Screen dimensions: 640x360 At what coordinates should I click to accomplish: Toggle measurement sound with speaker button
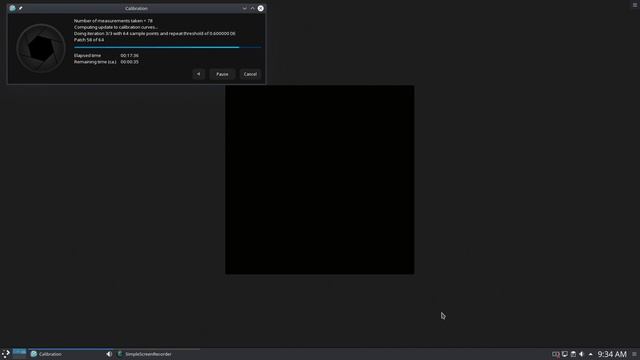click(198, 74)
